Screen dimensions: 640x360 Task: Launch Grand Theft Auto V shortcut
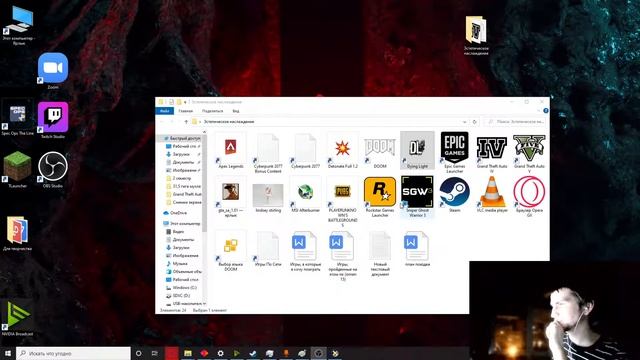pyautogui.click(x=529, y=153)
